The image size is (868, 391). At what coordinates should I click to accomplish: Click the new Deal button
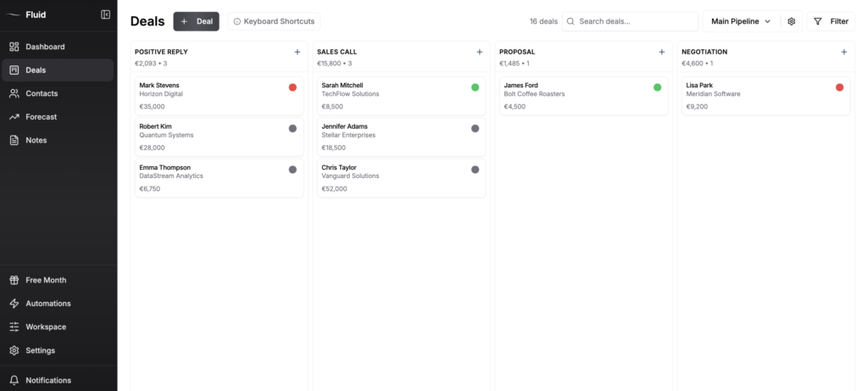[196, 21]
